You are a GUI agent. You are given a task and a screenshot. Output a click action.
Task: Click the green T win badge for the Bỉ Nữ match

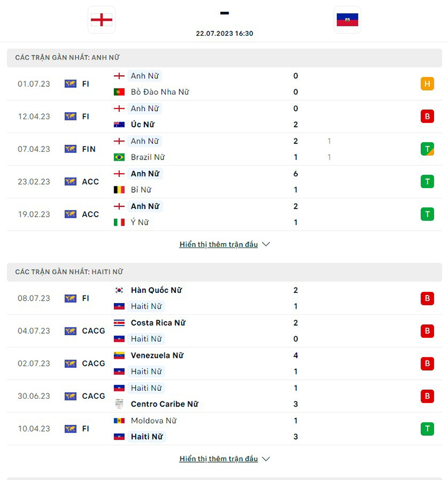pos(428,181)
